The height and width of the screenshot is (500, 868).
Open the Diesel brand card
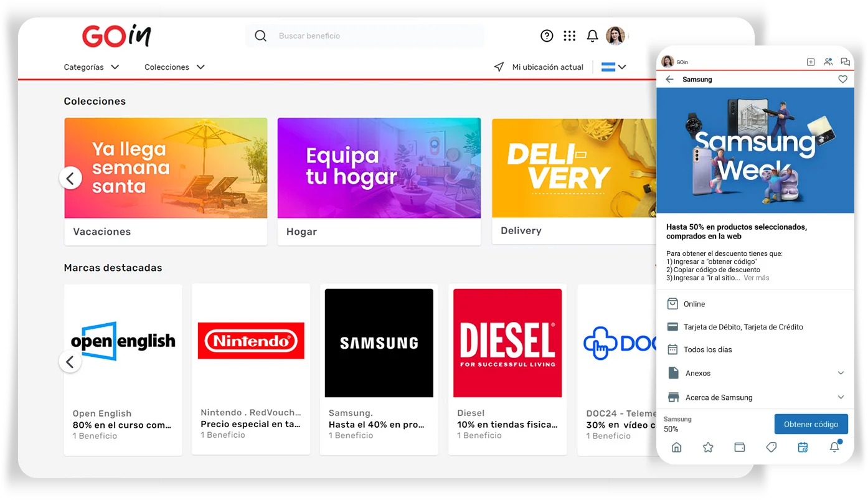click(507, 369)
